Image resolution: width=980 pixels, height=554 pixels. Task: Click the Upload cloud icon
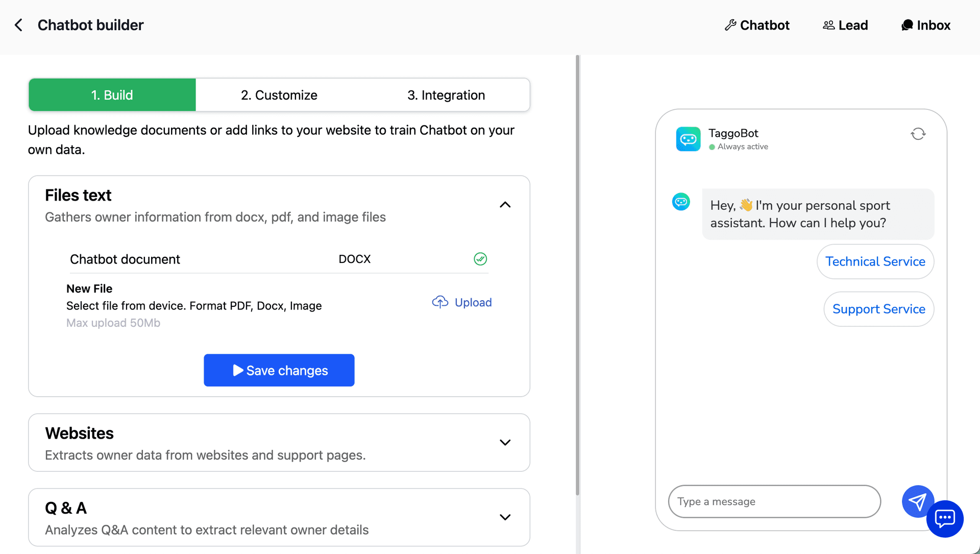(440, 302)
